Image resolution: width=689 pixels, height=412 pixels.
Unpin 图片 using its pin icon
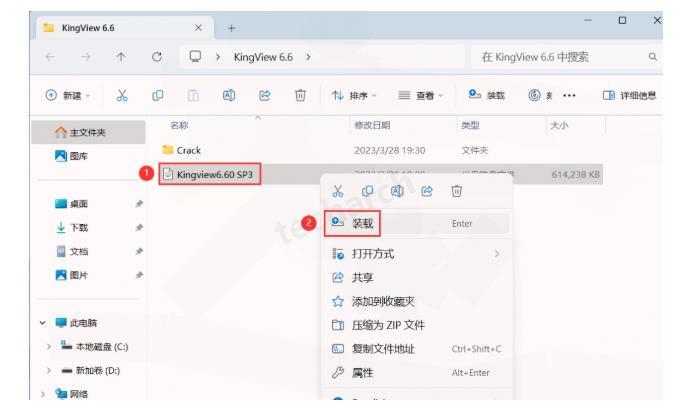click(139, 275)
